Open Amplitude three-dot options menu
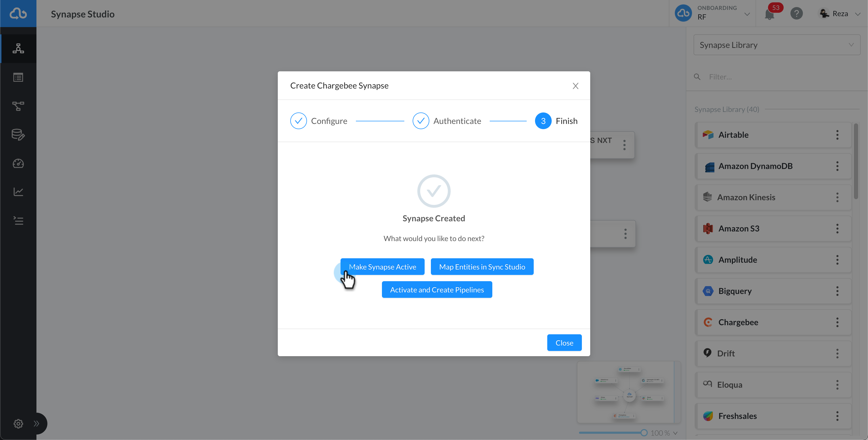Image resolution: width=868 pixels, height=440 pixels. click(x=837, y=260)
